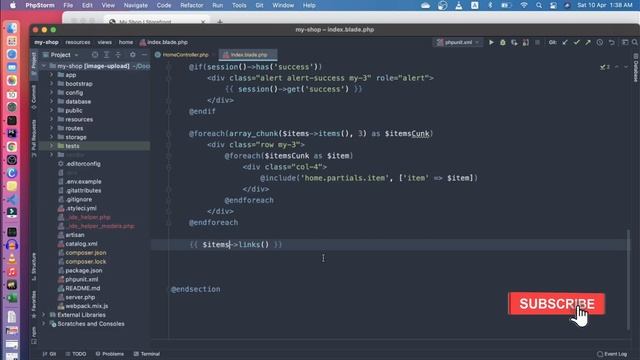Screen dimensions: 640x360
Task: Click the resources breadcrumb in navigation bar
Action: (x=78, y=42)
